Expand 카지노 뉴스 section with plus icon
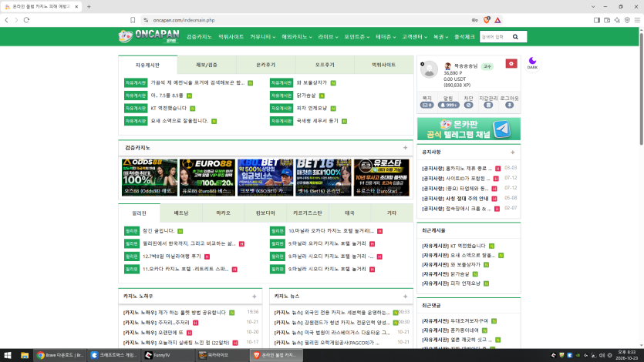Screen dimensions: 644x362 [405, 296]
